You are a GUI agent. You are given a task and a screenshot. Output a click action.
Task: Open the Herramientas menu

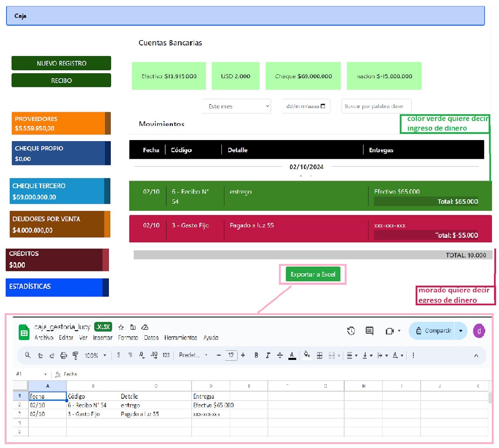point(181,338)
